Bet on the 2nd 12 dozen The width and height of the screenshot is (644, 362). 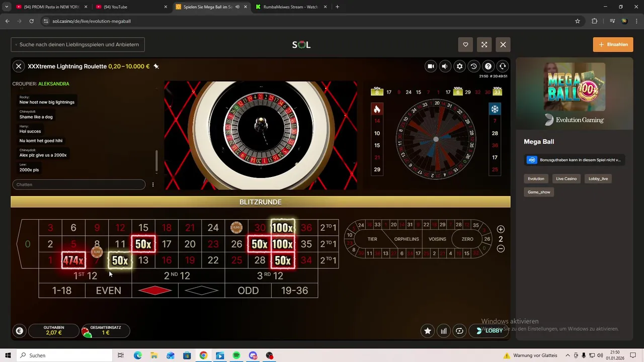tap(178, 276)
